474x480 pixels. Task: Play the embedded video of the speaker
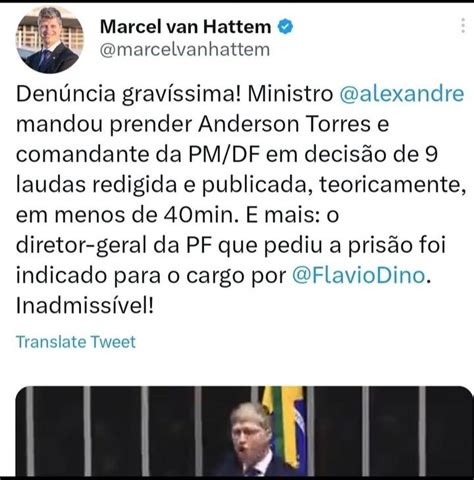point(244,431)
